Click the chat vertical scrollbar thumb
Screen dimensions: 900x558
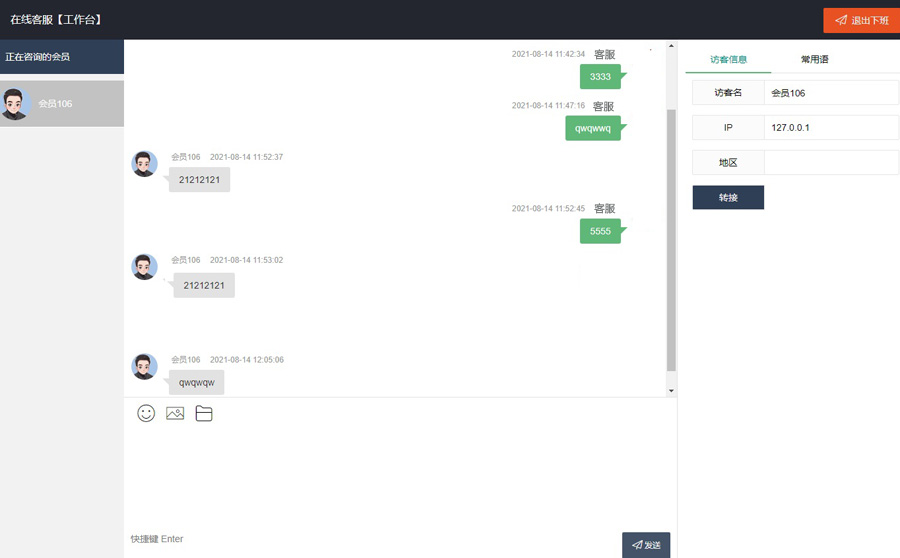click(x=671, y=240)
